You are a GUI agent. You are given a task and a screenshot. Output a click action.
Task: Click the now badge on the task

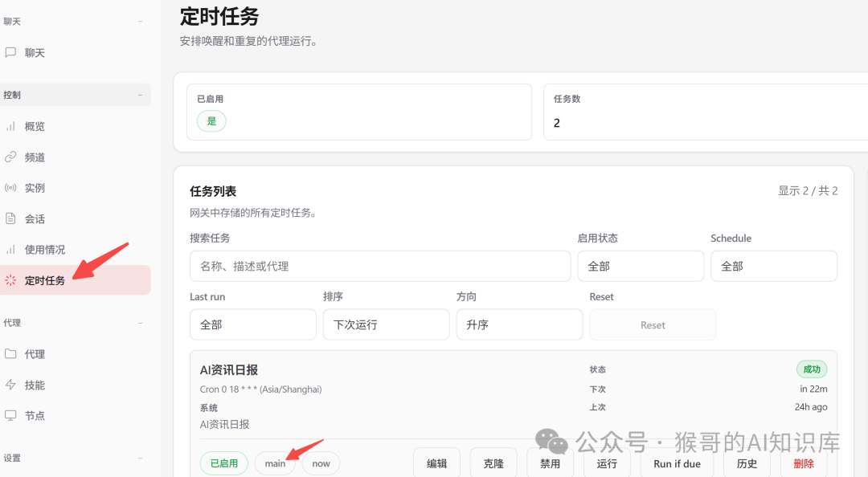click(321, 463)
